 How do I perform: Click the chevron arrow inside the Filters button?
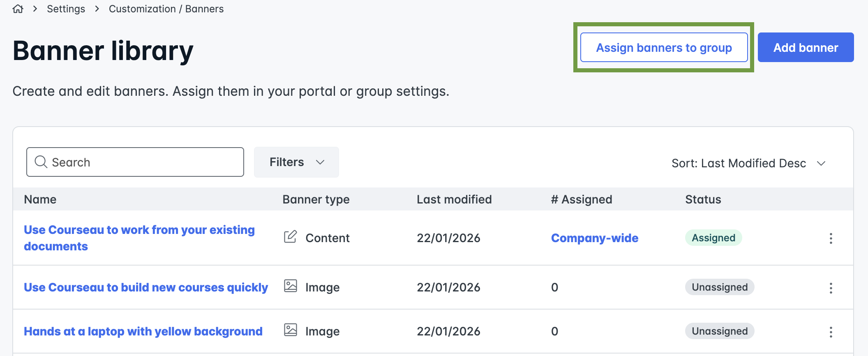pos(320,162)
